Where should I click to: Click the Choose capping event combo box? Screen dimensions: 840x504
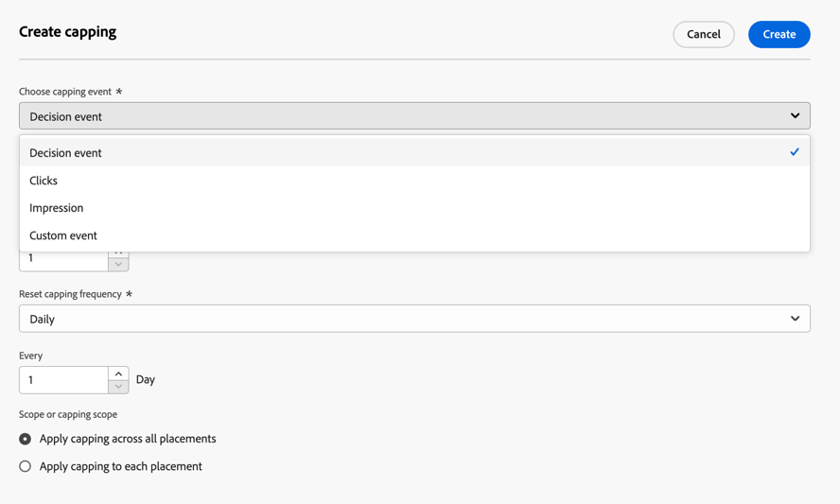coord(414,115)
